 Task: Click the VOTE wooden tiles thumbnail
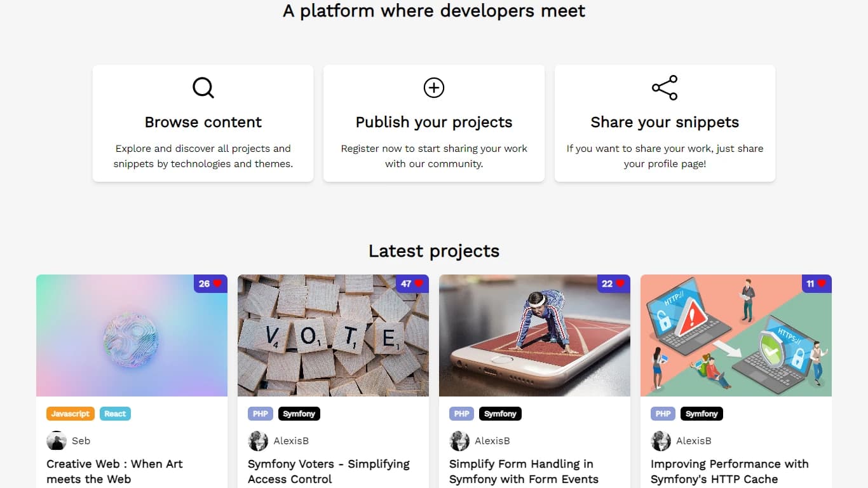pyautogui.click(x=333, y=335)
